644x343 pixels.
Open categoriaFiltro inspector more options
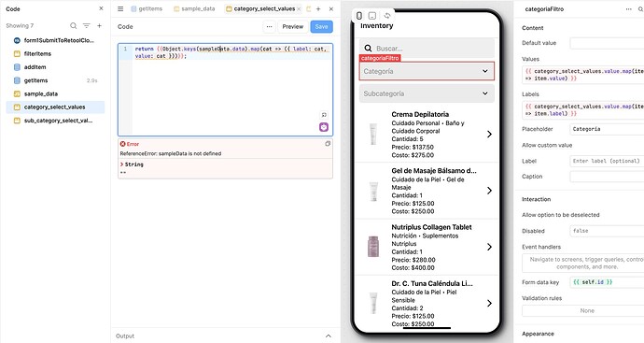(x=628, y=8)
